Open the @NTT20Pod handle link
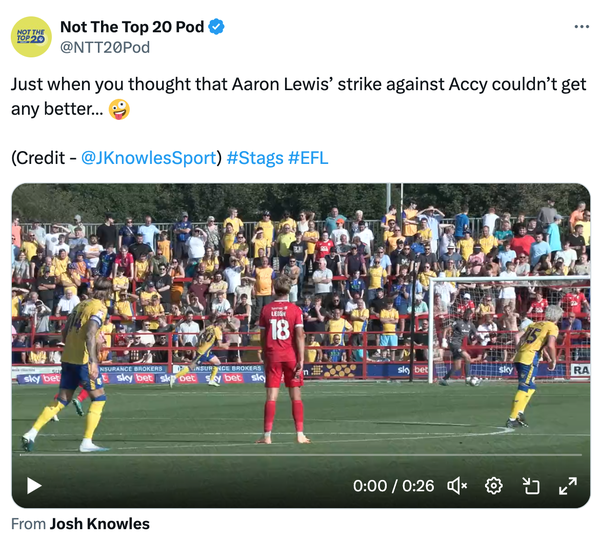The width and height of the screenshot is (600, 543). pos(105,47)
